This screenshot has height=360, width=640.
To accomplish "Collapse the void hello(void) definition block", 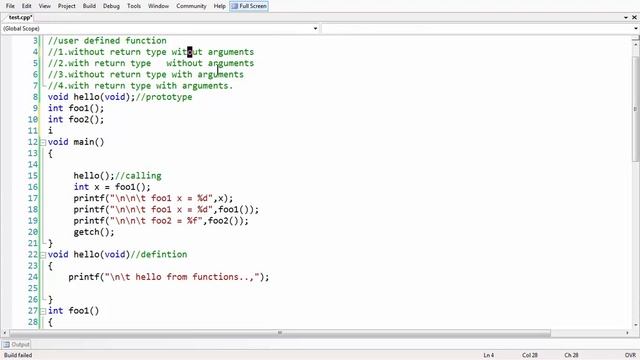I will point(43,255).
